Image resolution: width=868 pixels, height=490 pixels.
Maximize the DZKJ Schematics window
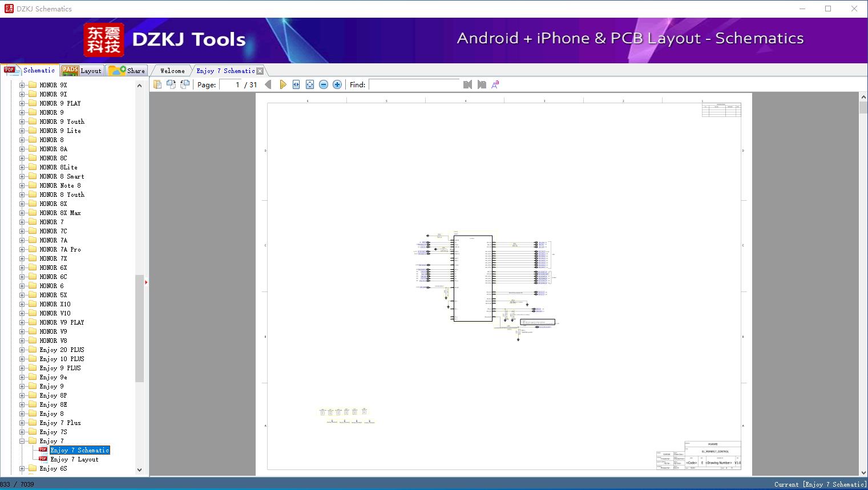tap(828, 9)
